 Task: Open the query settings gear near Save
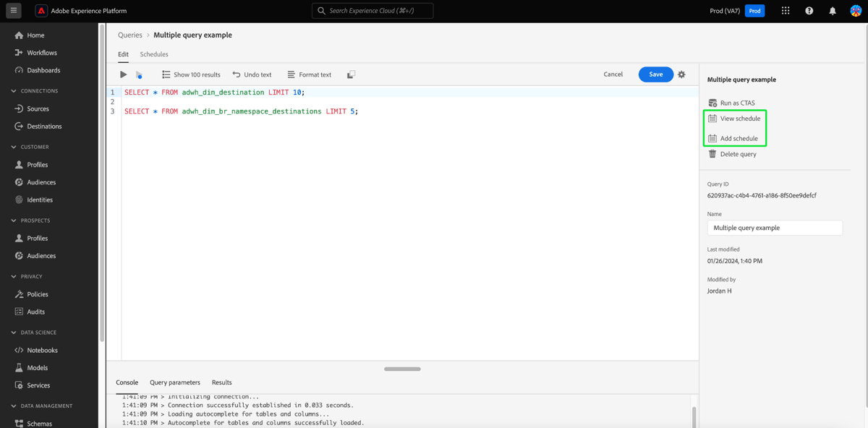point(681,74)
